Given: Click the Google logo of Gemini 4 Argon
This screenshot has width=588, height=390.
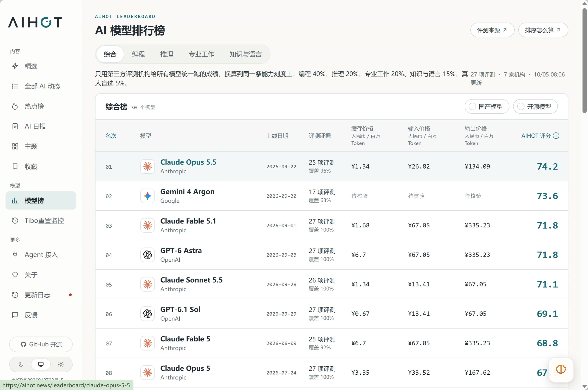Looking at the screenshot, I should [x=147, y=196].
